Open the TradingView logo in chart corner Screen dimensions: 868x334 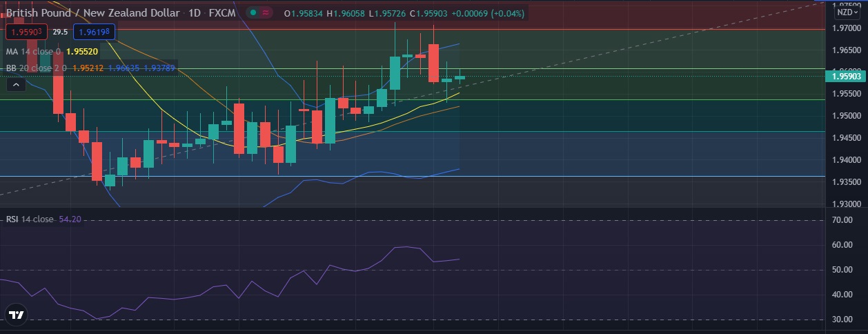pos(16,315)
